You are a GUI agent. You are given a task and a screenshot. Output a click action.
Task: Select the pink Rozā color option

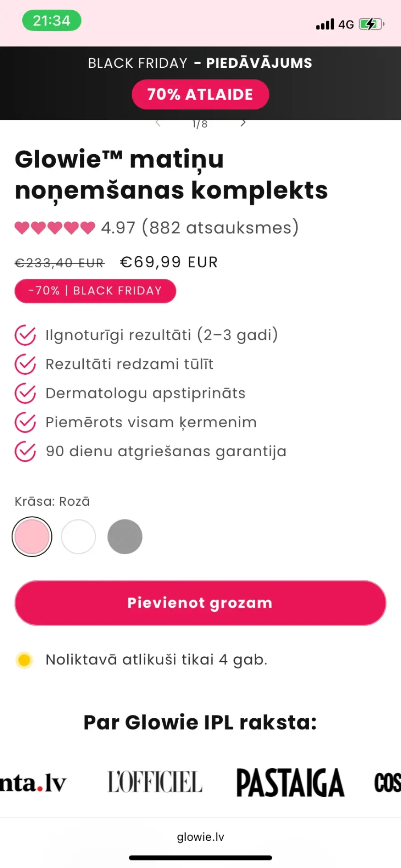click(x=32, y=536)
